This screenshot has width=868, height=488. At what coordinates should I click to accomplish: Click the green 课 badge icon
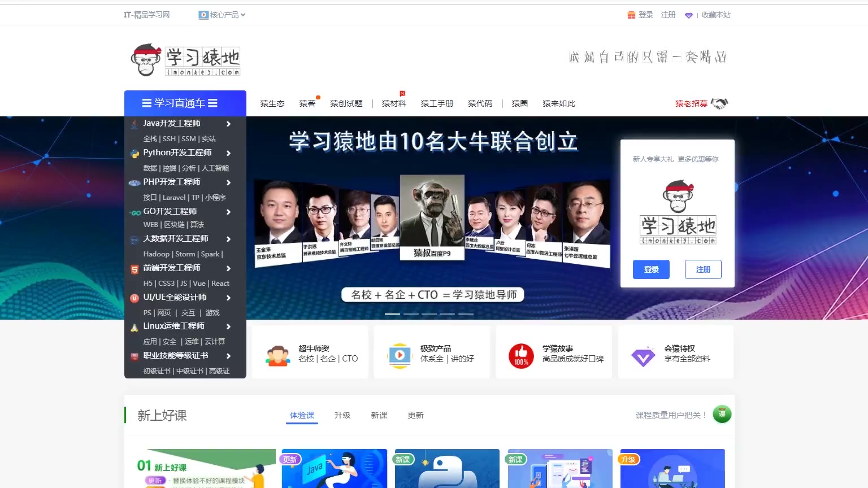(722, 414)
